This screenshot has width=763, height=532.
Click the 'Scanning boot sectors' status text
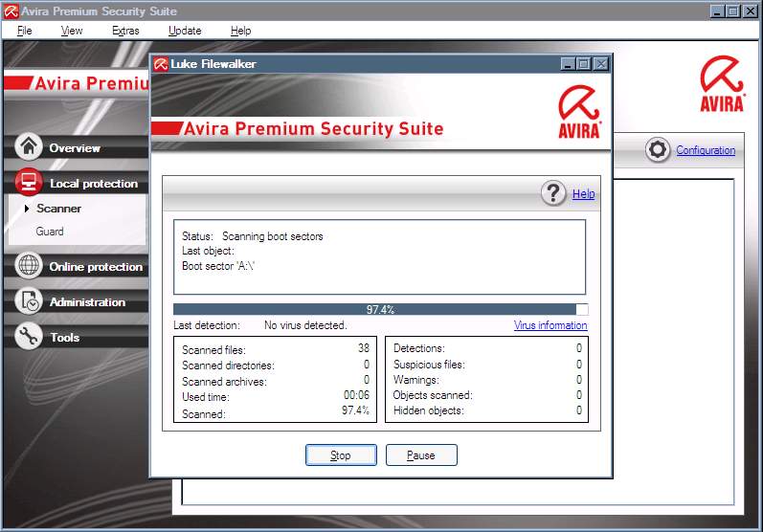point(273,236)
